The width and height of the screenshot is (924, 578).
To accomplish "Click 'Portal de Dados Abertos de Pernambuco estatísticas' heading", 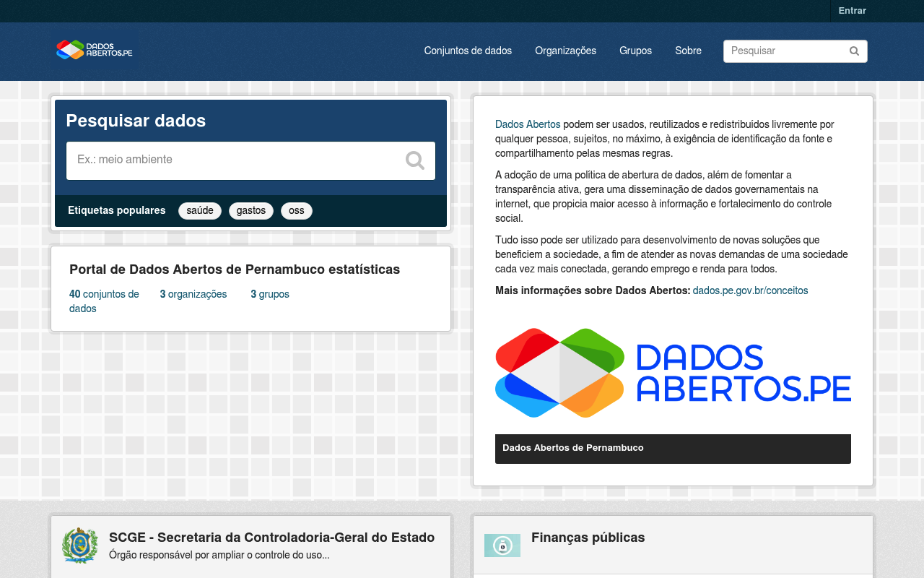I will (x=235, y=269).
